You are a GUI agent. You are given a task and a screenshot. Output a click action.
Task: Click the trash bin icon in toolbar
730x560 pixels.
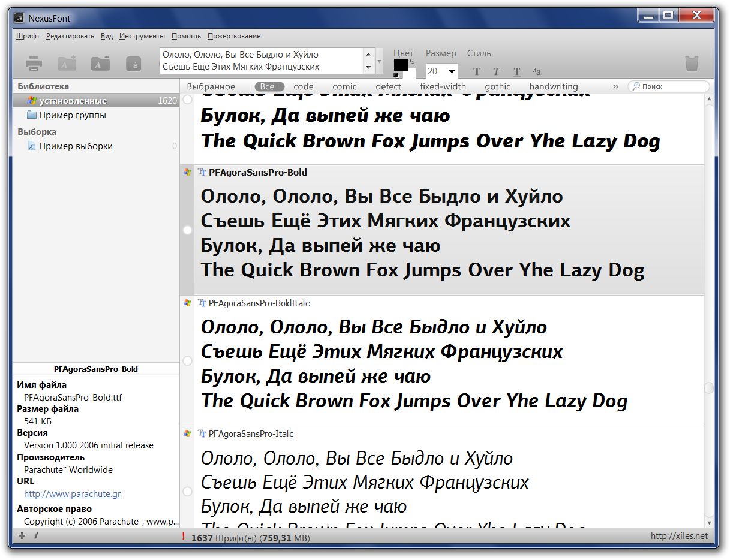[692, 64]
